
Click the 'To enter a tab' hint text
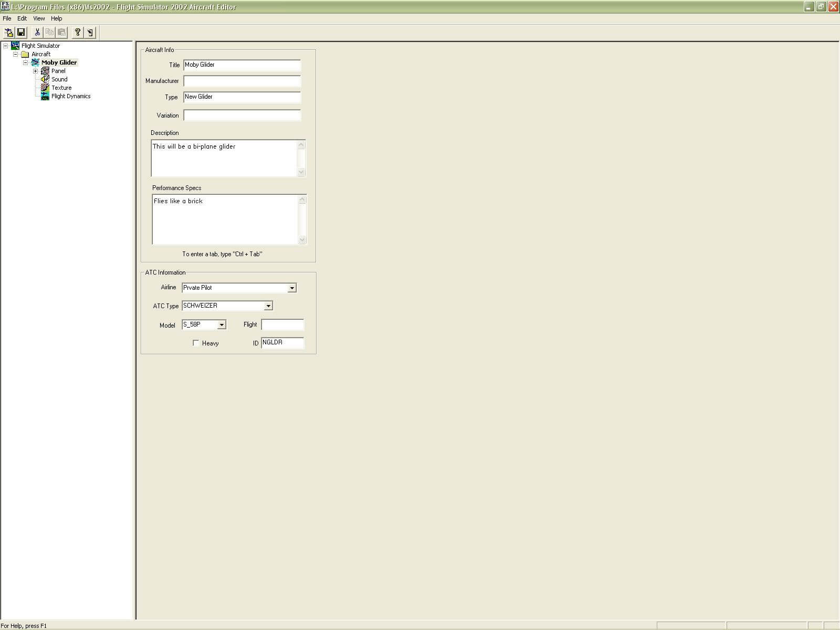point(222,254)
